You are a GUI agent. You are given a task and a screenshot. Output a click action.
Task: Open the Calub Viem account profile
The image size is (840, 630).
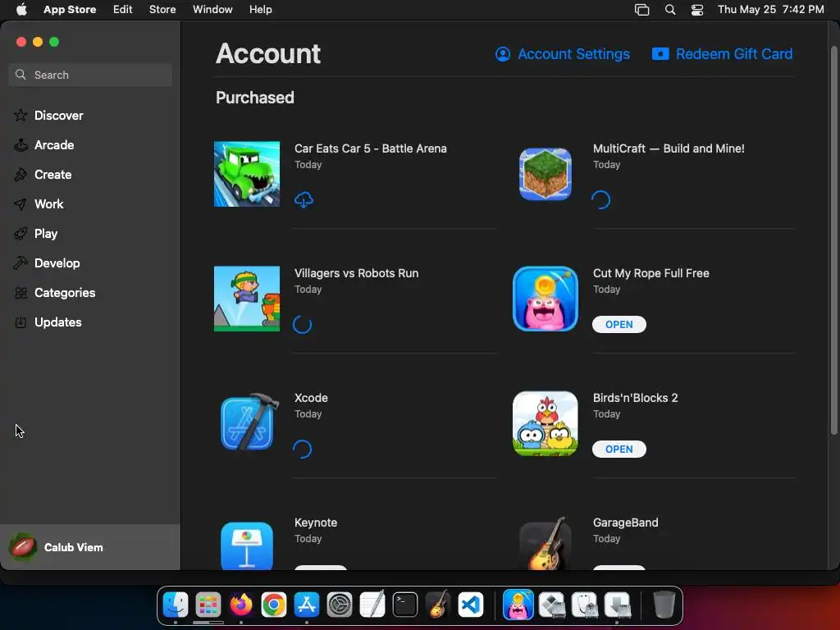click(x=90, y=547)
